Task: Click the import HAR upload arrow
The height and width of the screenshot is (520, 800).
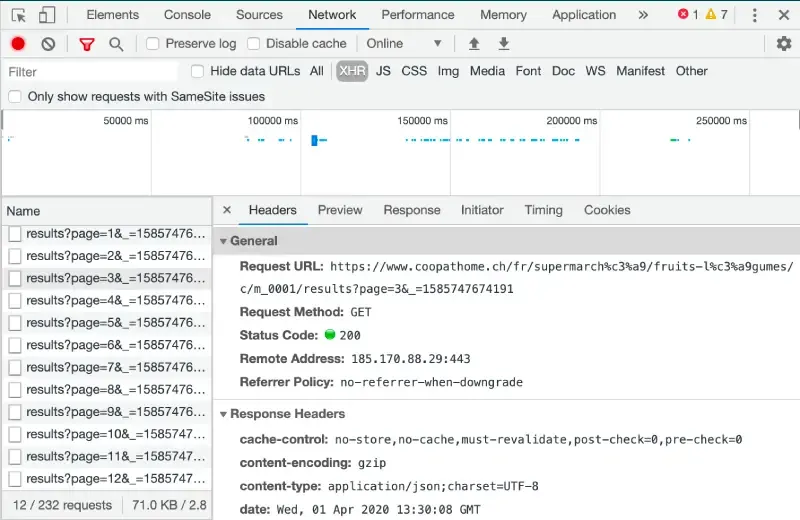Action: click(474, 44)
